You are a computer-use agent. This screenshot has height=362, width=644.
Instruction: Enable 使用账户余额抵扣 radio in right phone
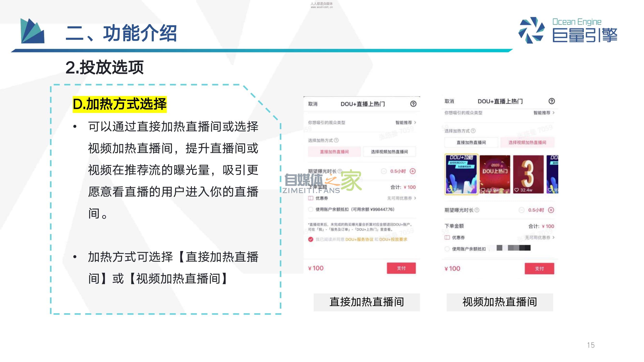coord(447,249)
